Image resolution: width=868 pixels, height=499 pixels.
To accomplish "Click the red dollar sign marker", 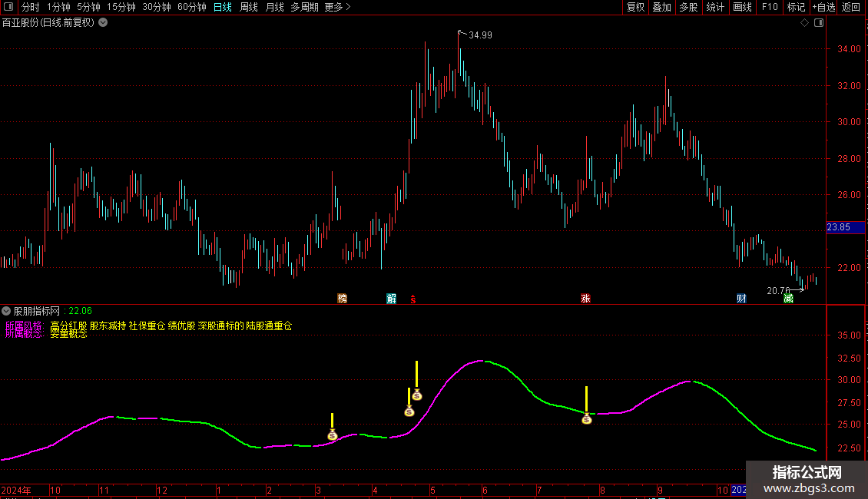I will (x=412, y=299).
